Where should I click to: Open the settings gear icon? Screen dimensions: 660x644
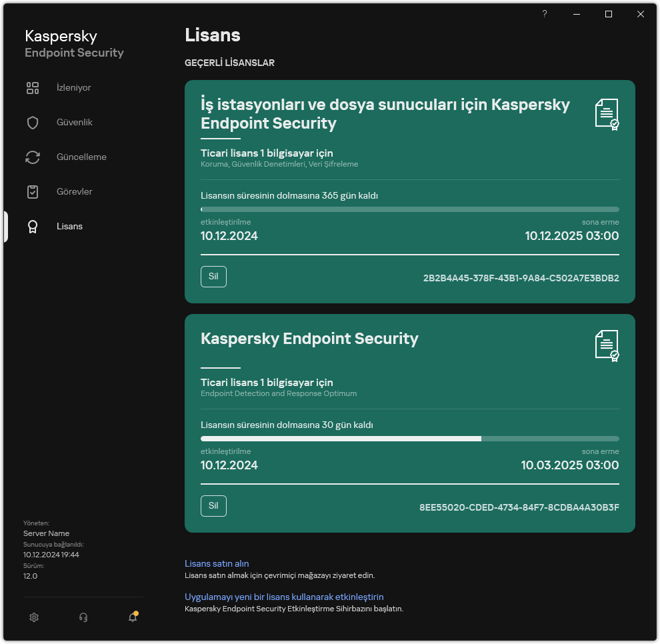pos(34,617)
